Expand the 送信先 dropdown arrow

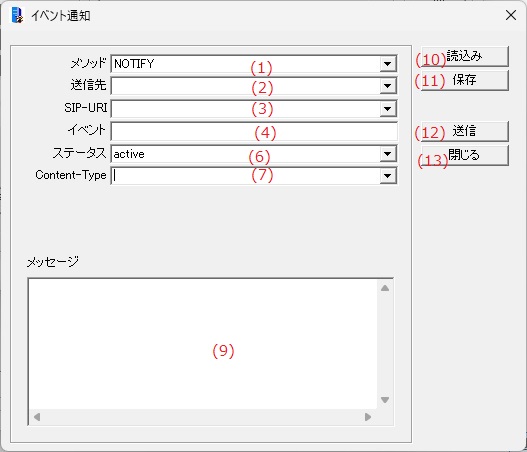[388, 86]
